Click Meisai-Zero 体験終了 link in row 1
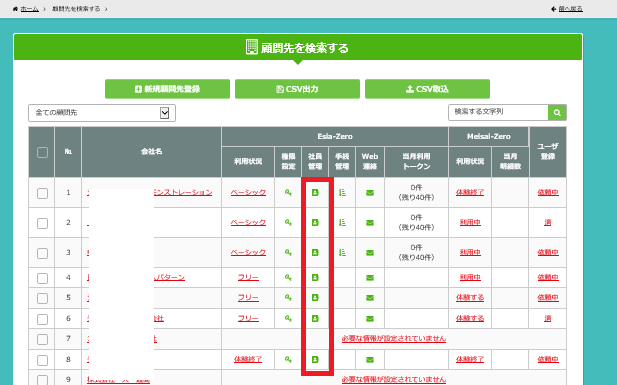The image size is (617, 385). point(470,192)
